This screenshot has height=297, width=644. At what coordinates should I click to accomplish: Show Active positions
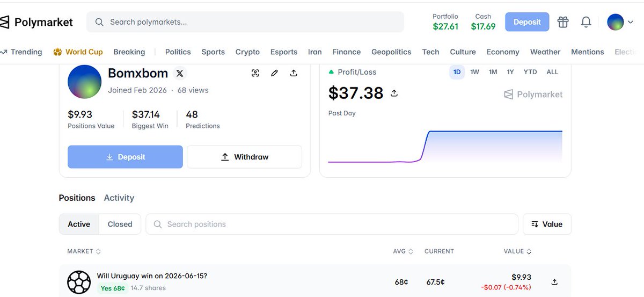click(x=79, y=224)
